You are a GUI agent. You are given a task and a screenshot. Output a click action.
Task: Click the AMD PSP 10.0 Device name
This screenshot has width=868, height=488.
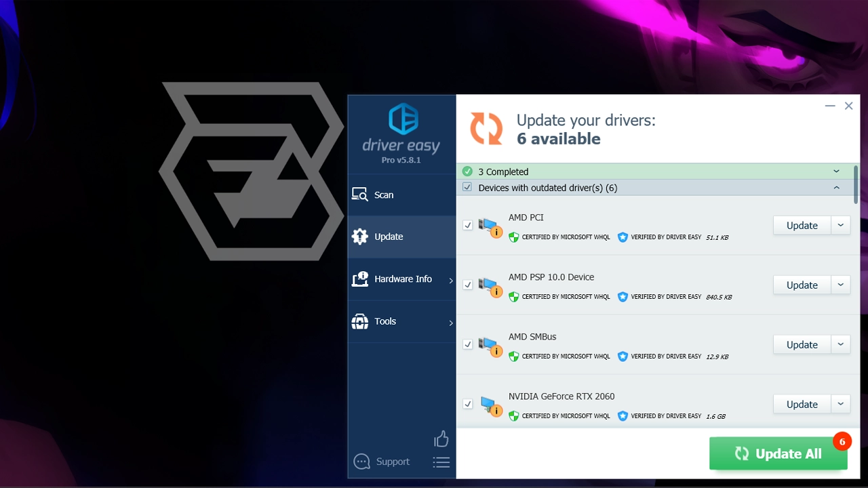[551, 277]
